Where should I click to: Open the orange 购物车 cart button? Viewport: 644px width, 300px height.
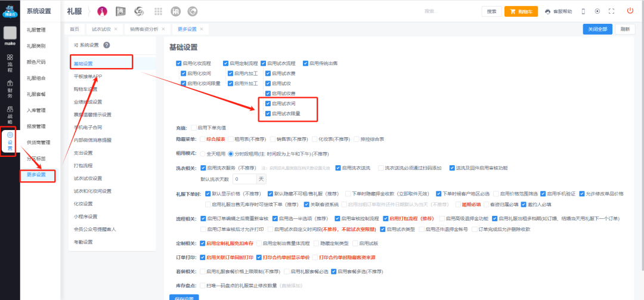pos(521,11)
